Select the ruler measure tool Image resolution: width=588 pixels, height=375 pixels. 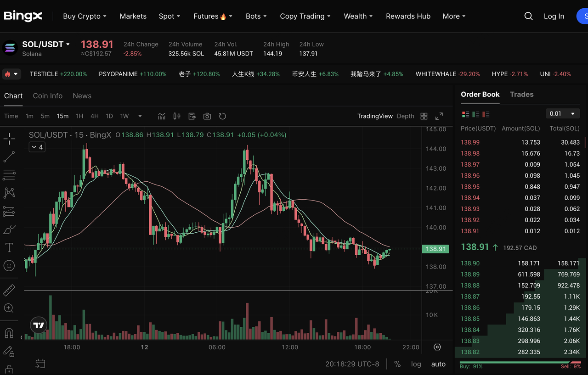click(x=9, y=290)
